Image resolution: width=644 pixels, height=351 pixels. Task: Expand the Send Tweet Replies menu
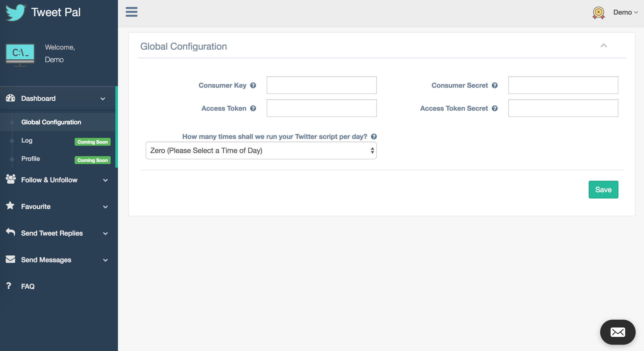(x=57, y=233)
